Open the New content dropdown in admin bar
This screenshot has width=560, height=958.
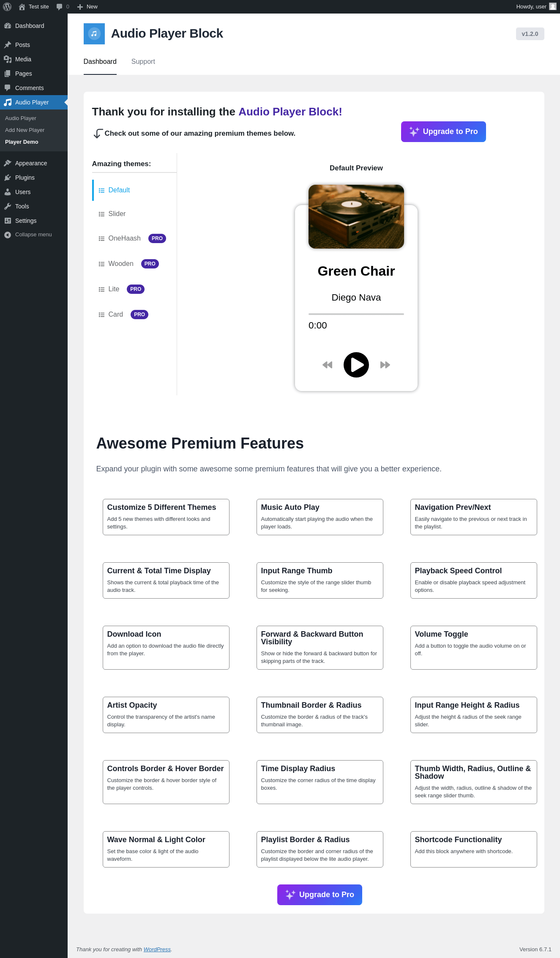87,7
